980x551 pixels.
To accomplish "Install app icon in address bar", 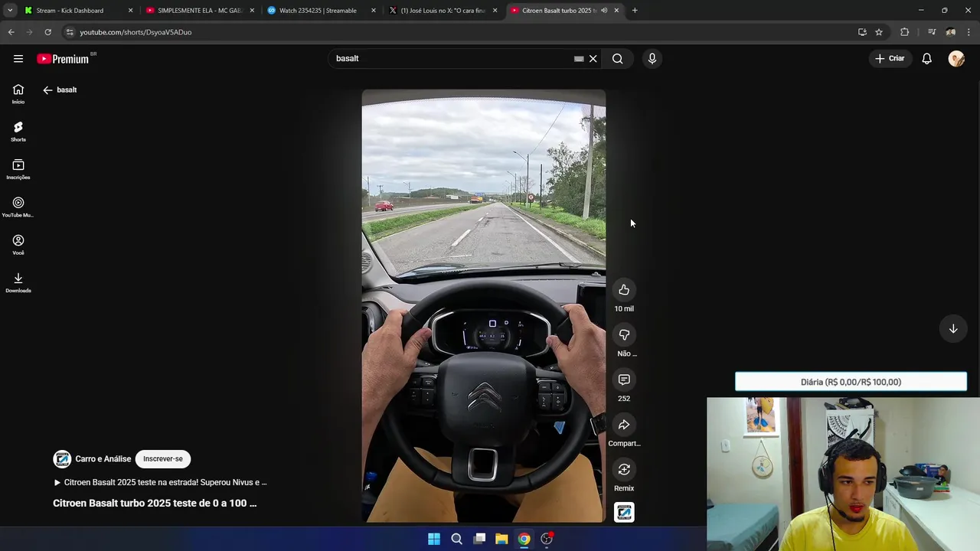I will (862, 32).
